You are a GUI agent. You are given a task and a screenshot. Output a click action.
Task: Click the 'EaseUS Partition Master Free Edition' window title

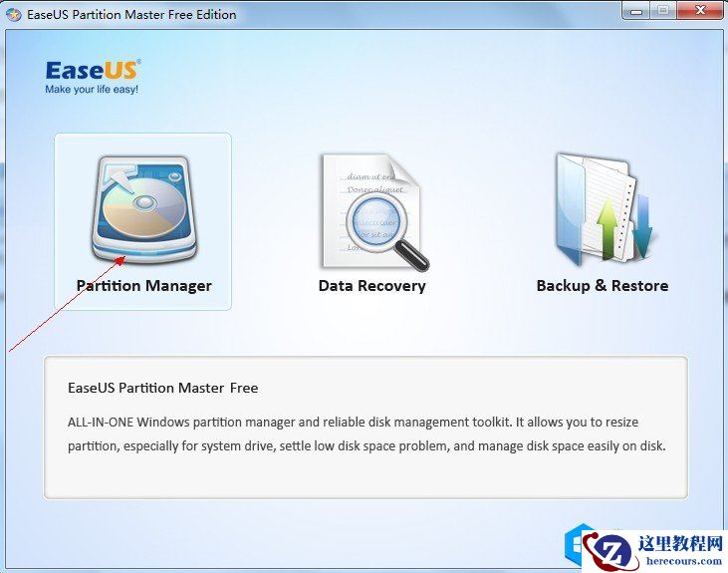click(131, 14)
